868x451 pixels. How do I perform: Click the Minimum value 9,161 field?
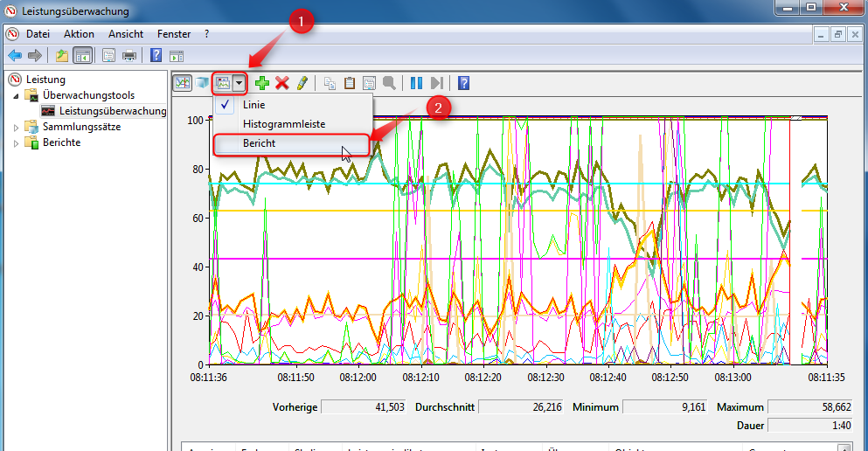point(665,407)
